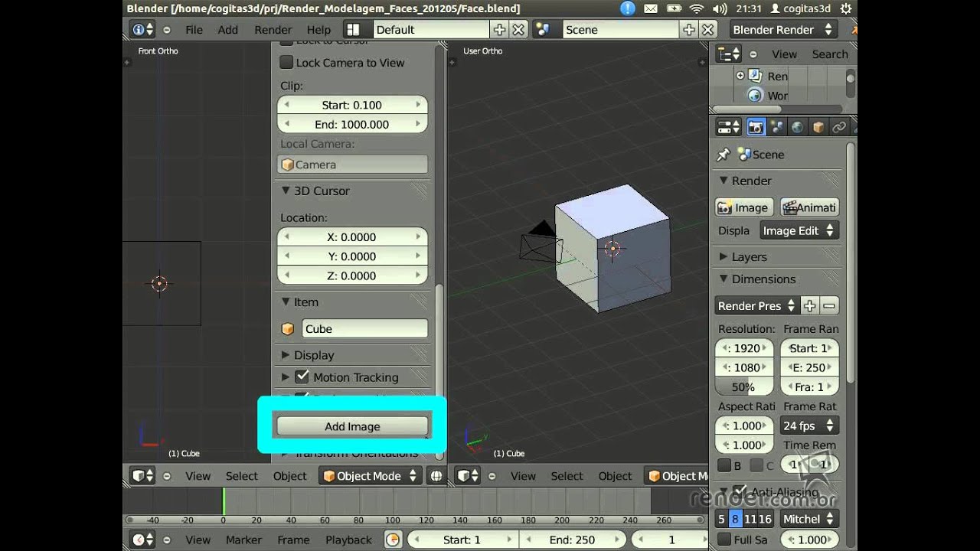The width and height of the screenshot is (980, 551).
Task: Click the Render properties camera tab icon
Action: click(x=756, y=127)
